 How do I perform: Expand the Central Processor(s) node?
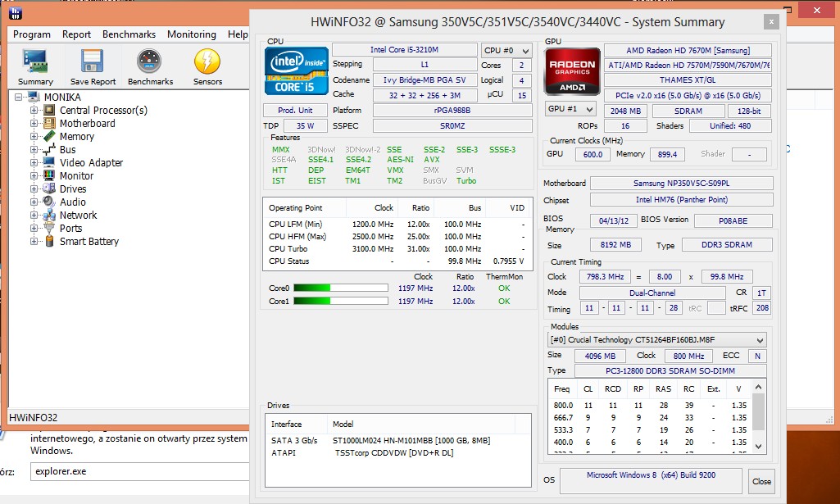pos(34,111)
